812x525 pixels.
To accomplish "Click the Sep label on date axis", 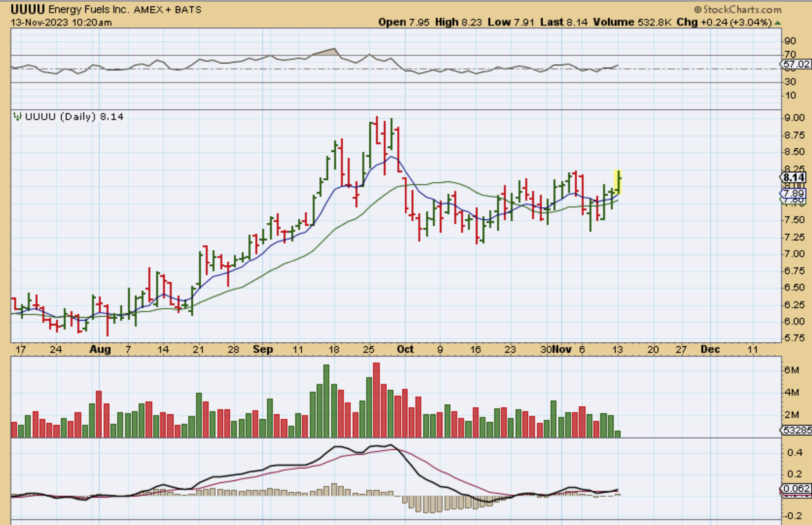I will (263, 349).
